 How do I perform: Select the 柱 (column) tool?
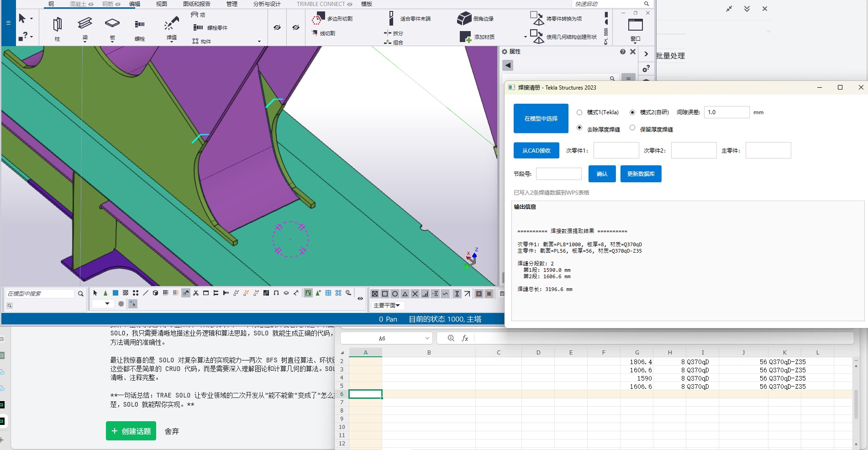coord(57,25)
